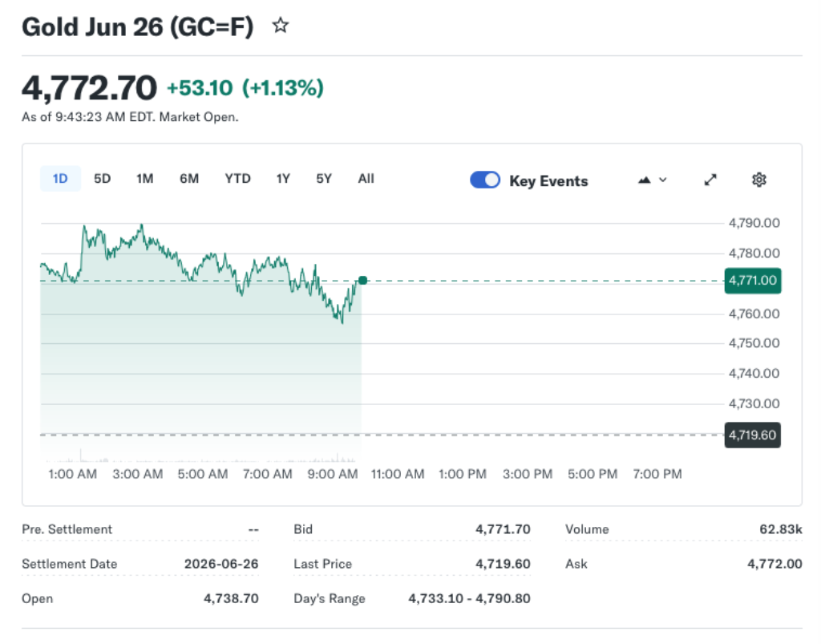Viewport: 821px width, 644px height.
Task: Select the 6M chart range
Action: pyautogui.click(x=189, y=179)
